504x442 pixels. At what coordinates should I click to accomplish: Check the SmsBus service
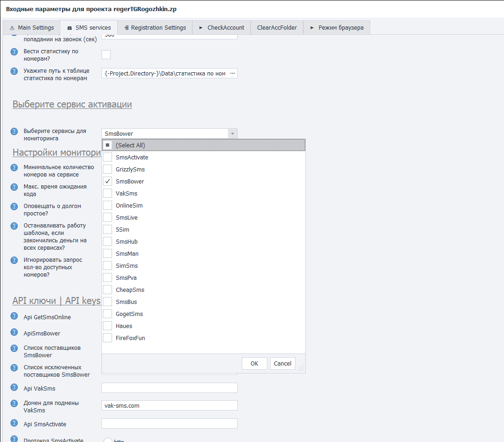click(107, 302)
